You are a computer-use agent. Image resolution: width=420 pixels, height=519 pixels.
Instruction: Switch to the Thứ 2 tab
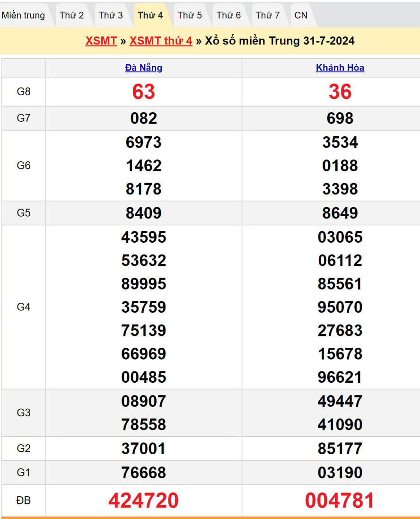point(71,15)
